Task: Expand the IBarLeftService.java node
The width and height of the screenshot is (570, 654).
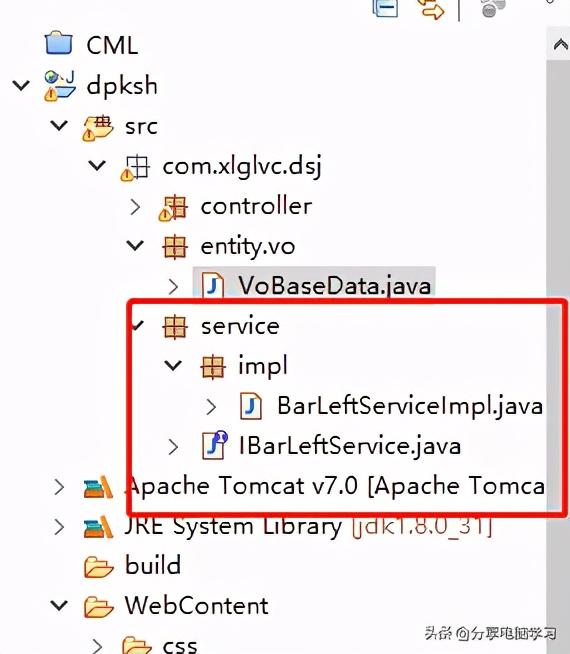Action: pos(173,447)
